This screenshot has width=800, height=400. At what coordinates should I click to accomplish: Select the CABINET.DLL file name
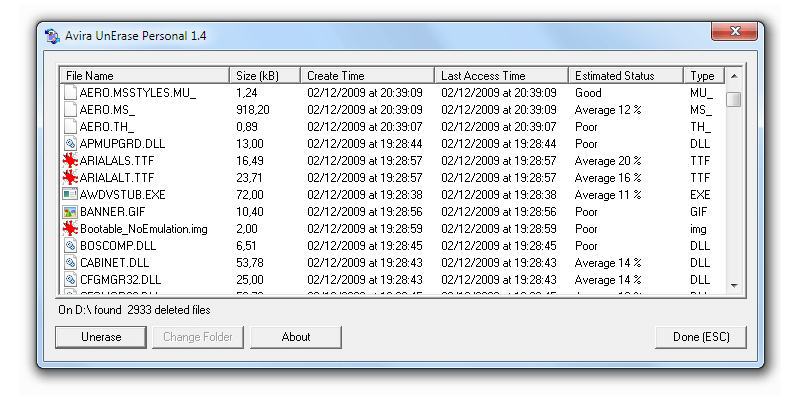[114, 263]
